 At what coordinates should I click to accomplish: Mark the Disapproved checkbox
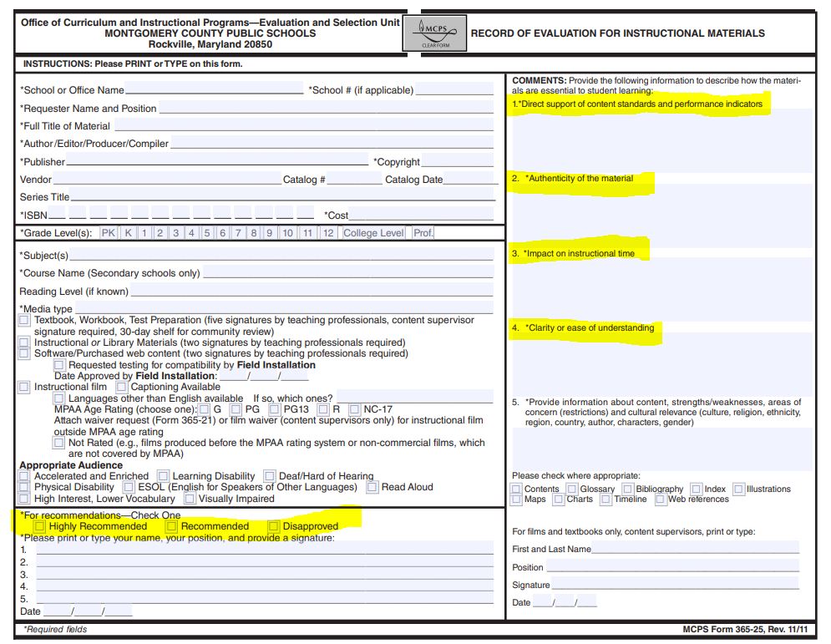pos(273,526)
